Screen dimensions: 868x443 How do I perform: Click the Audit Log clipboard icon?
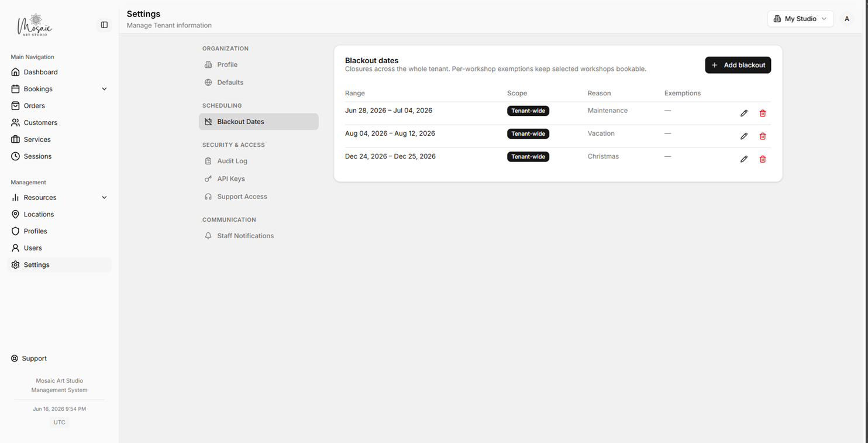(x=208, y=161)
